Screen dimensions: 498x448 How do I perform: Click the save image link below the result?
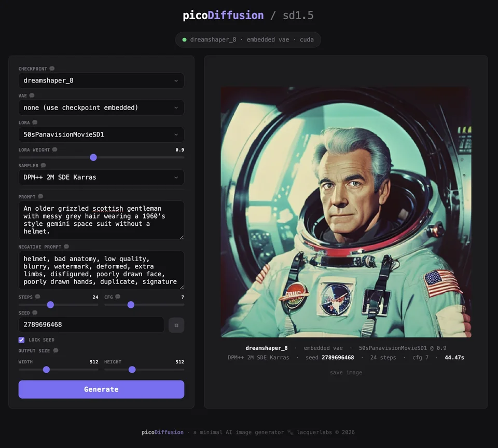[345, 372]
